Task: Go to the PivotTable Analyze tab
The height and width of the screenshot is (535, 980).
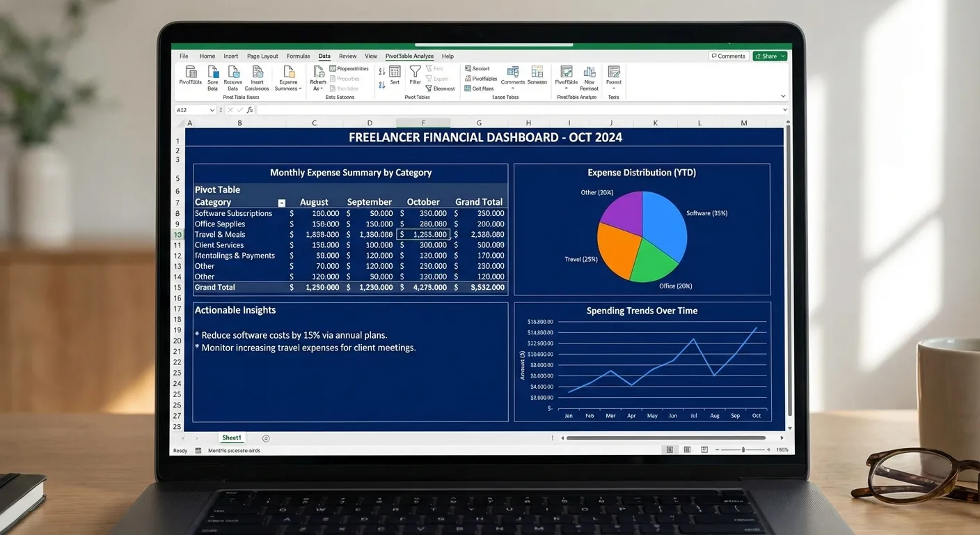Action: point(409,56)
